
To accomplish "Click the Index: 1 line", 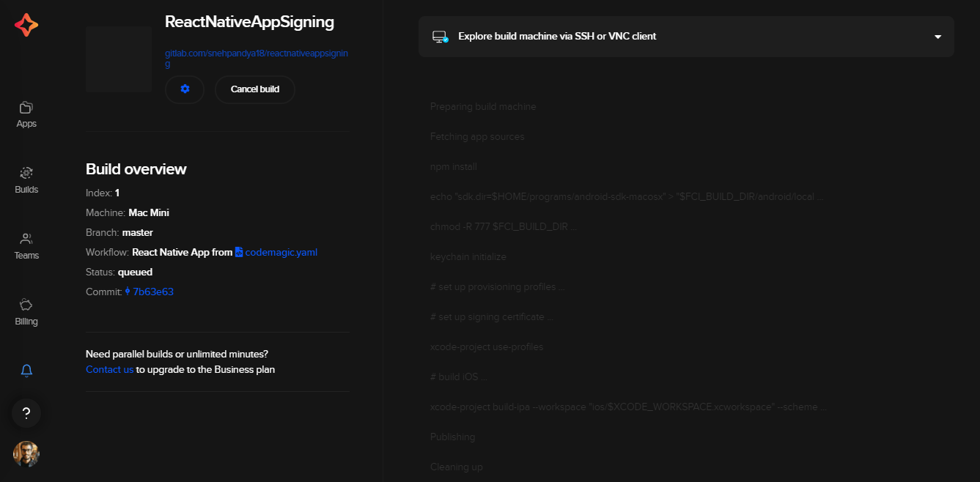I will tap(103, 193).
